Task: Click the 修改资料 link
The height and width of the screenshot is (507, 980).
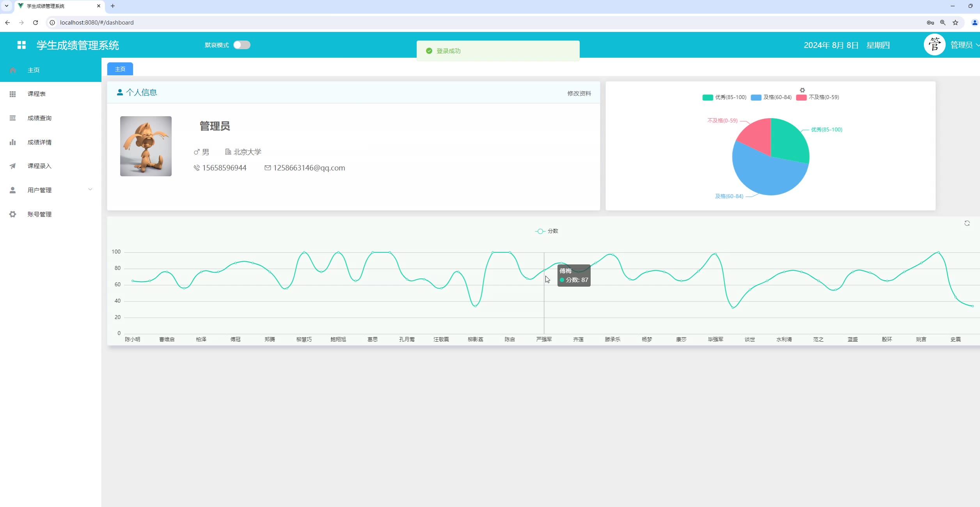Action: pos(579,94)
